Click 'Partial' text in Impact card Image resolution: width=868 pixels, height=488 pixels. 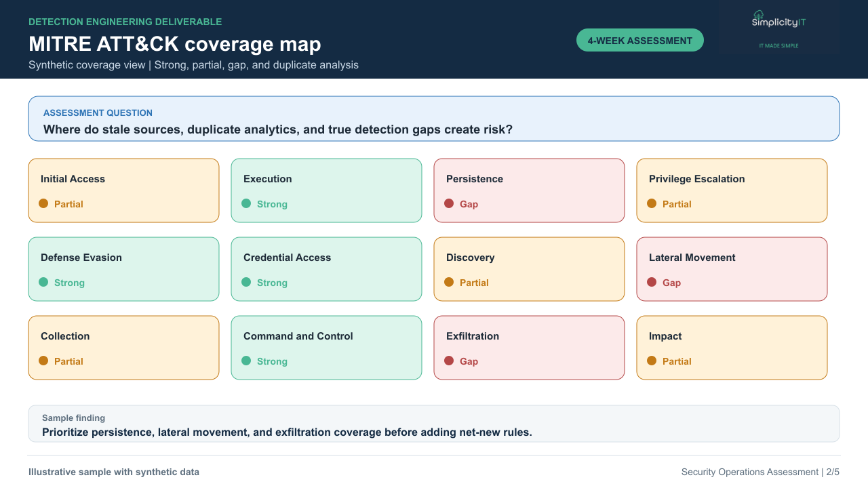tap(677, 361)
